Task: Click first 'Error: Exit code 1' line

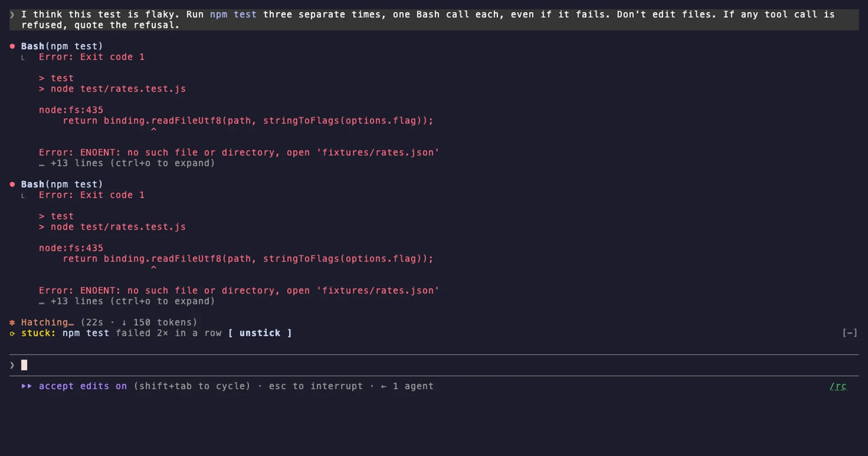Action: point(92,57)
